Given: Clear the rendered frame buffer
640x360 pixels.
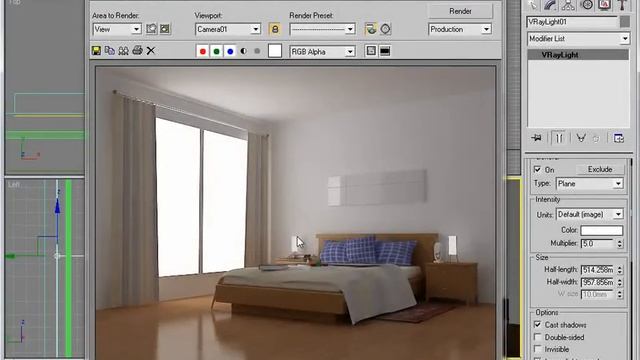Looking at the screenshot, I should 151,51.
